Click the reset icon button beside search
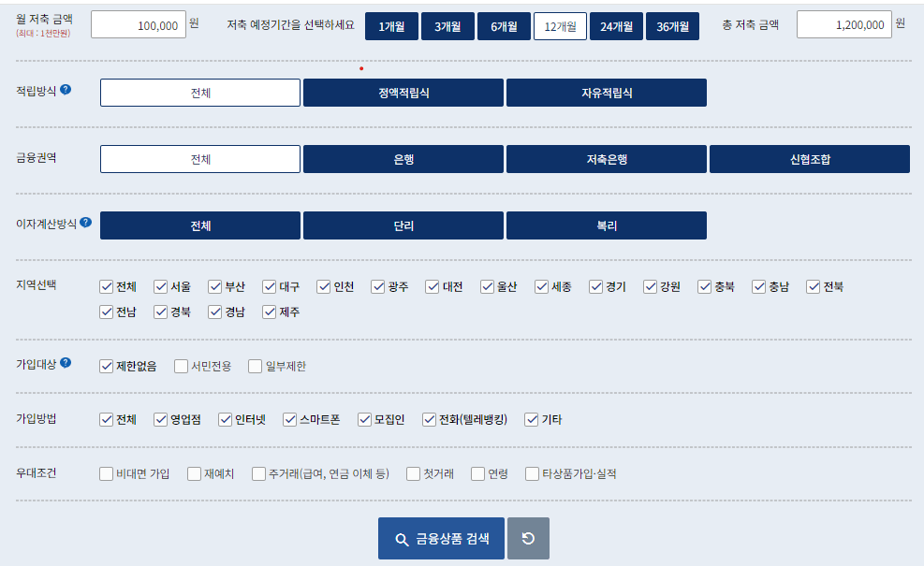This screenshot has width=924, height=566. click(529, 538)
